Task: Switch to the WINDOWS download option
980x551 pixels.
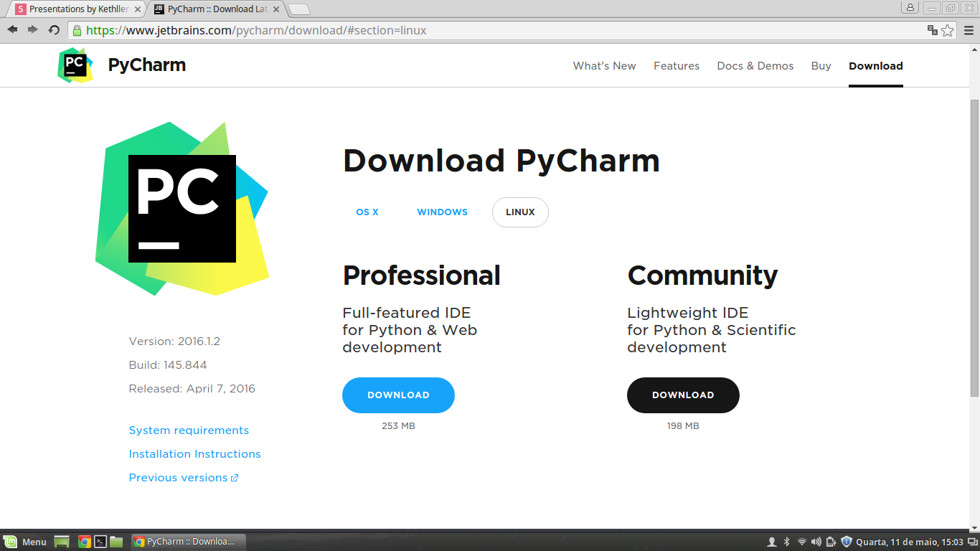Action: tap(443, 212)
